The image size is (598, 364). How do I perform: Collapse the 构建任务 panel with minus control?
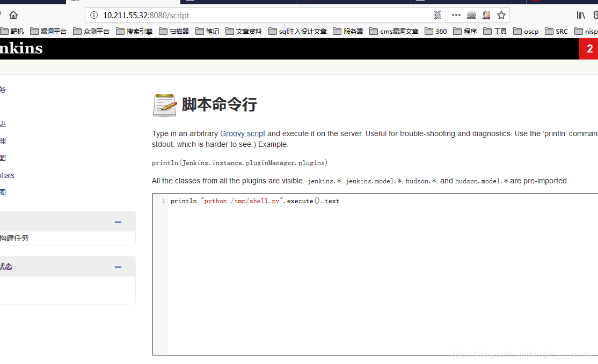point(118,221)
